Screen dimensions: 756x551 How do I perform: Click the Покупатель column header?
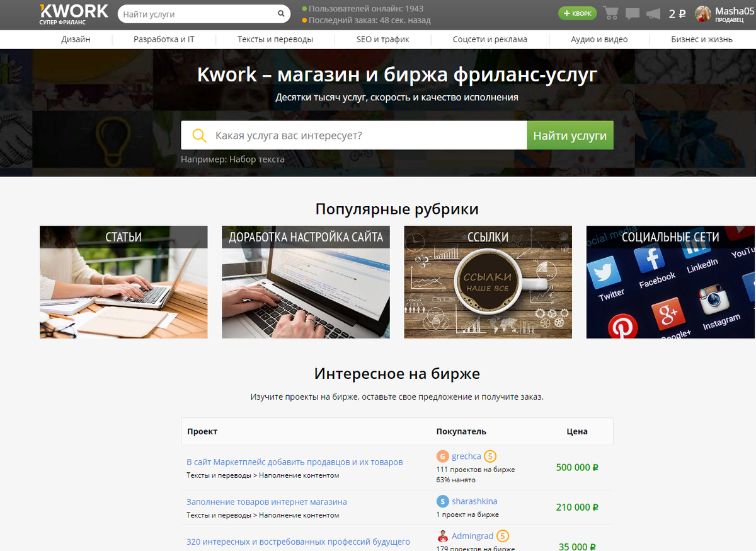pyautogui.click(x=461, y=432)
